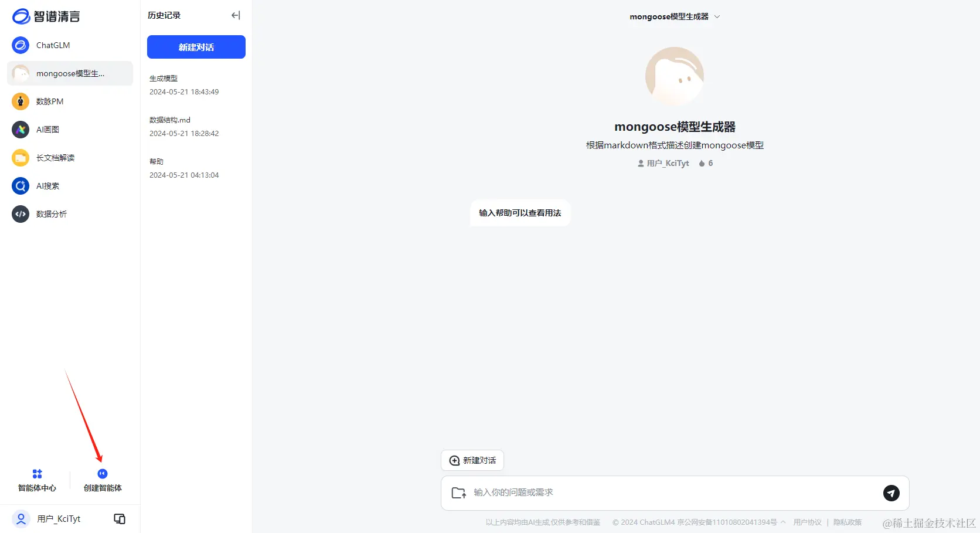Open 智能体中心 label
The image size is (980, 533).
pos(38,488)
